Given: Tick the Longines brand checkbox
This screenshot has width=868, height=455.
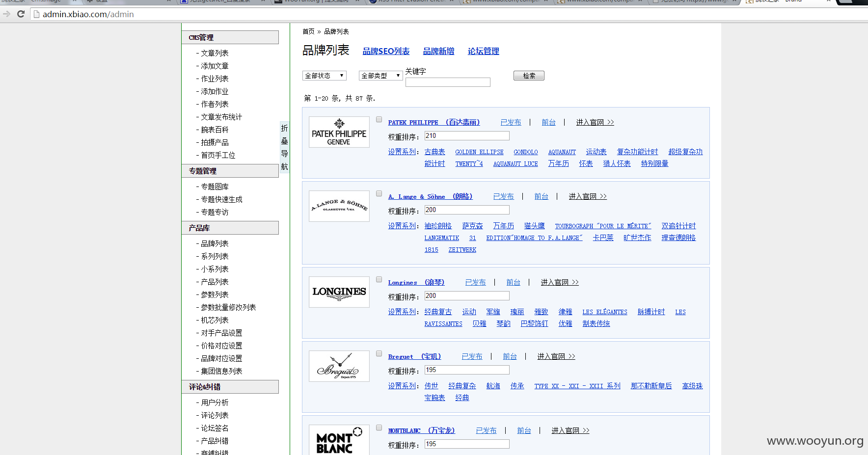Looking at the screenshot, I should (379, 279).
